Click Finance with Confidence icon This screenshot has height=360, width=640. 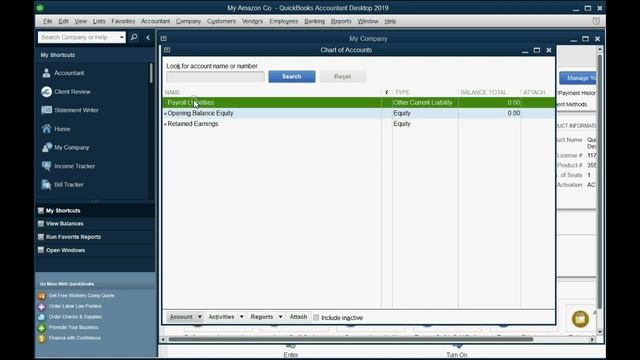click(x=42, y=338)
